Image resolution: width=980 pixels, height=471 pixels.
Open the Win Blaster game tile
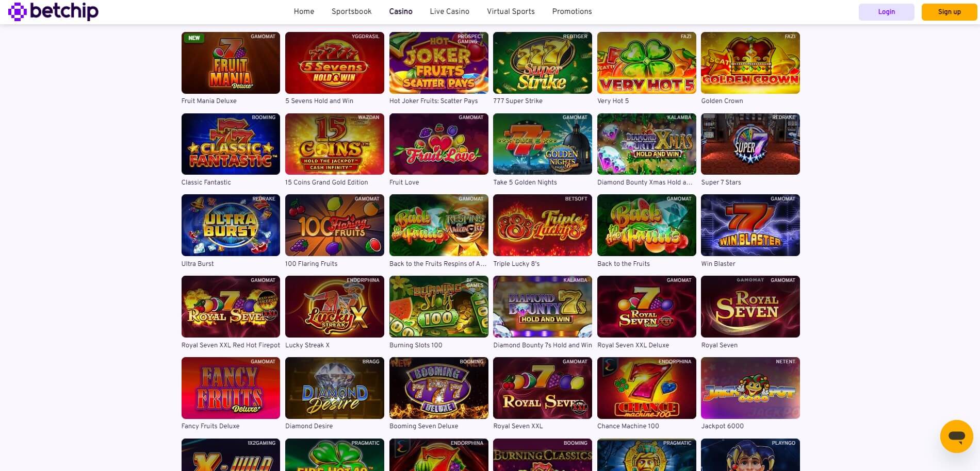pos(750,225)
